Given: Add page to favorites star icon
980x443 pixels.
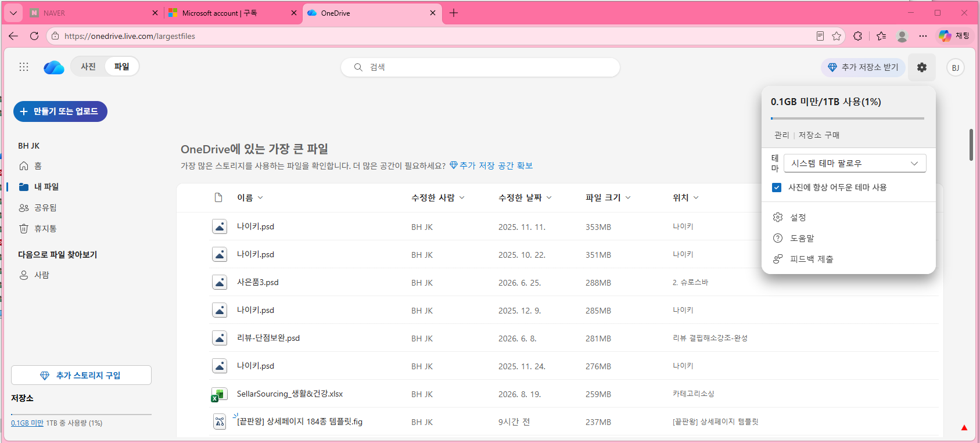Looking at the screenshot, I should (837, 36).
